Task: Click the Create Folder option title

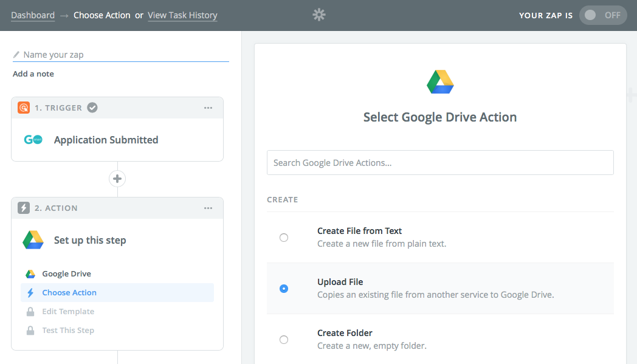Action: (x=345, y=333)
